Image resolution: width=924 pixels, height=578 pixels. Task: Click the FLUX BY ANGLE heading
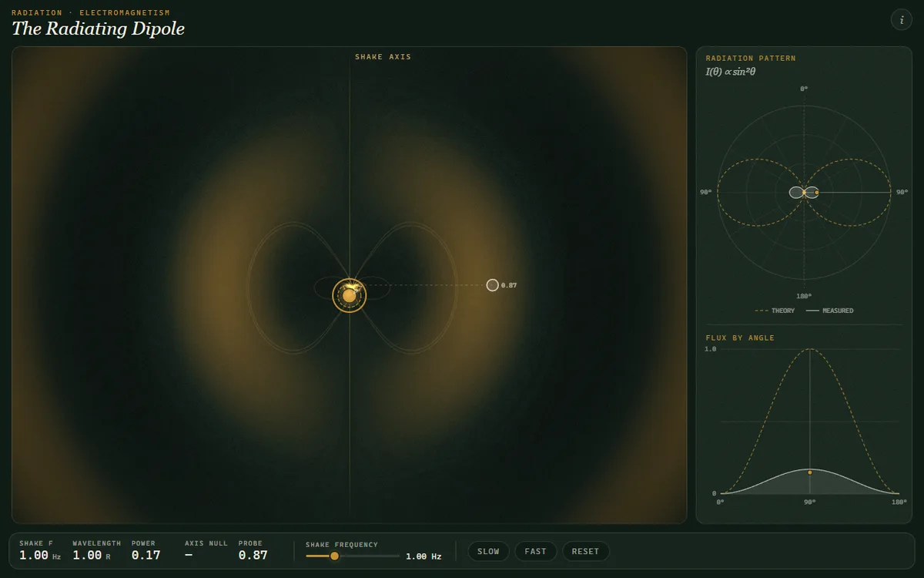pyautogui.click(x=740, y=338)
